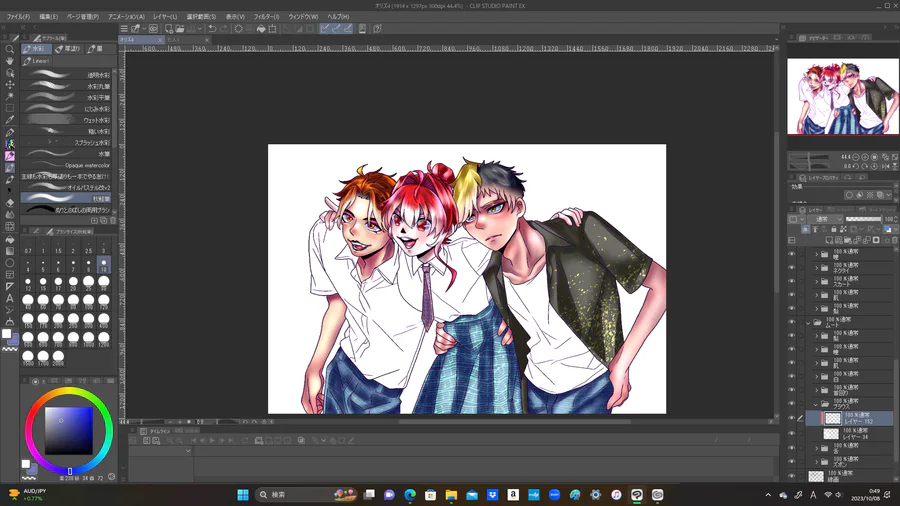Screen dimensions: 900x506
Task: Toggle visibility of ムート folder
Action: point(792,322)
